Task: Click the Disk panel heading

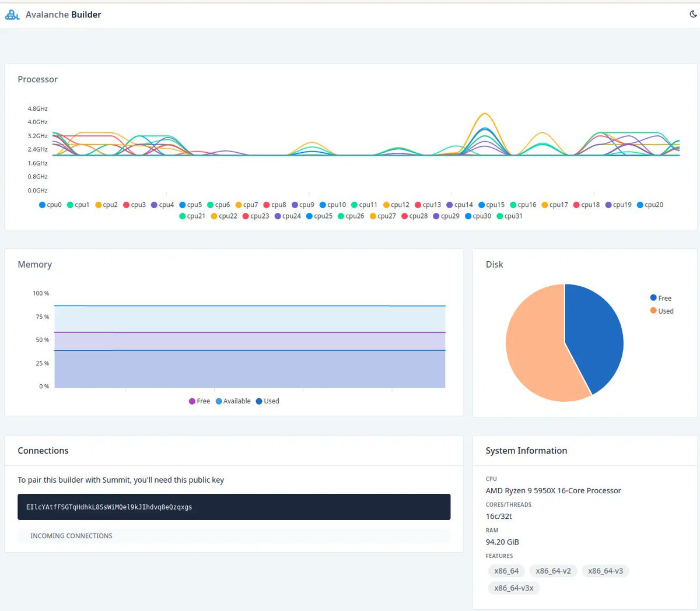Action: click(x=495, y=264)
